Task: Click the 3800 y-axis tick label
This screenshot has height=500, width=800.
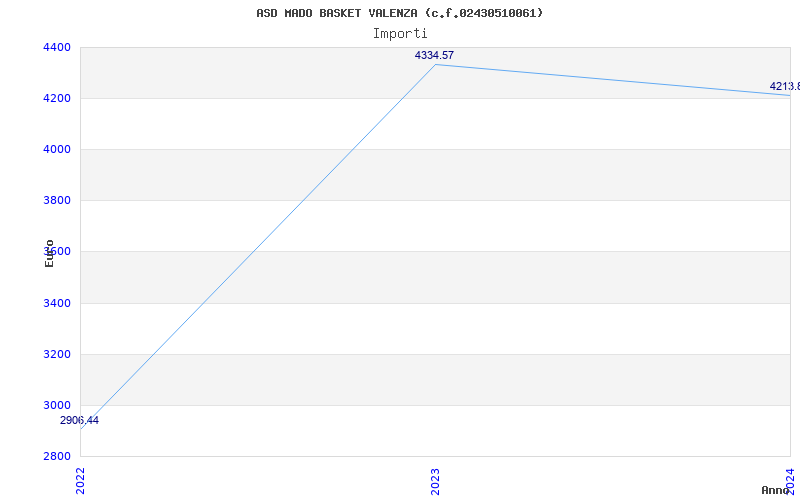Action: coord(57,201)
